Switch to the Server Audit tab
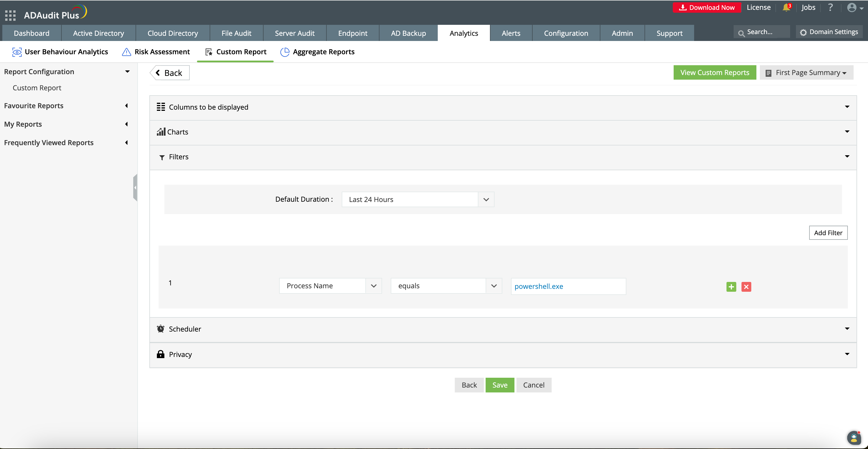This screenshot has height=449, width=868. 294,33
